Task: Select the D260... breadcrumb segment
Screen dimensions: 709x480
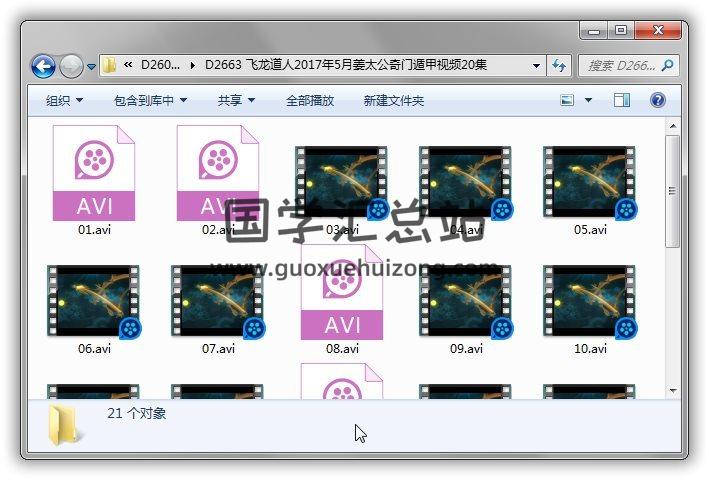Action: point(160,65)
